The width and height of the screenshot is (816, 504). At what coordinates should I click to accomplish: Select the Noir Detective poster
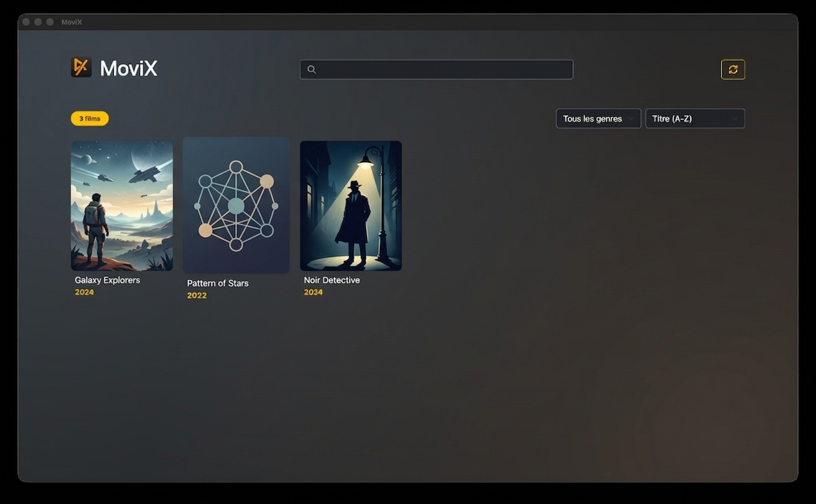point(350,205)
